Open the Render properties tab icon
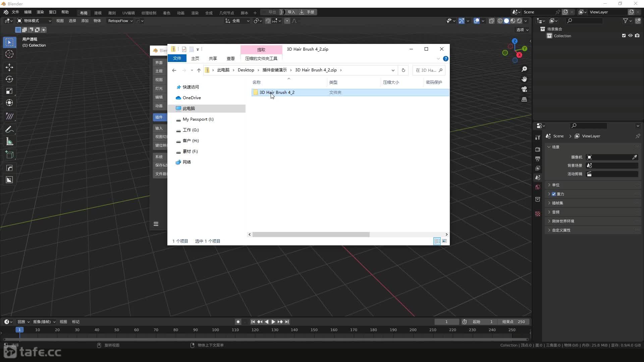This screenshot has height=362, width=644. tap(538, 149)
